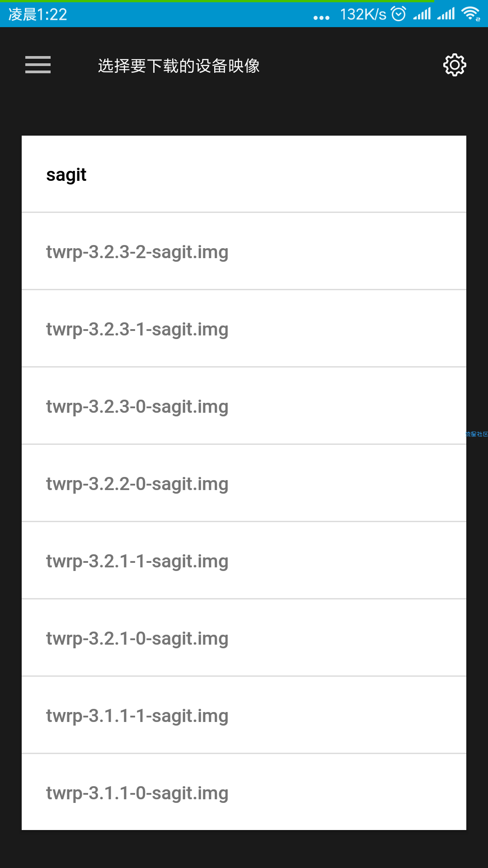488x868 pixels.
Task: Tap the sagit device header
Action: 244,174
